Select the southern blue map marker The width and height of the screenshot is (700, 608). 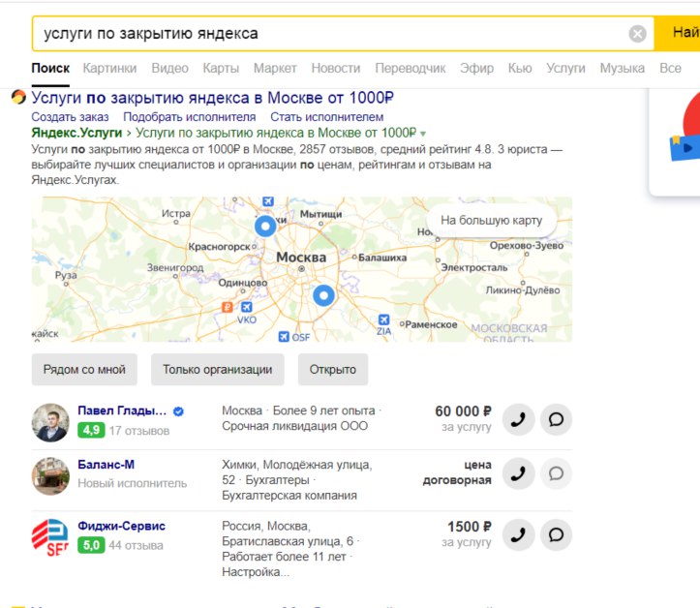pos(323,295)
